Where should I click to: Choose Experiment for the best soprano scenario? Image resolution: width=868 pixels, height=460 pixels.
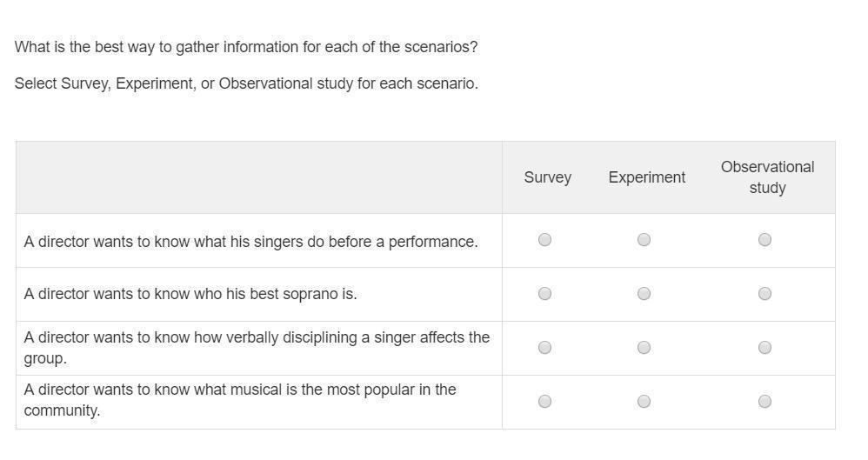tap(644, 294)
